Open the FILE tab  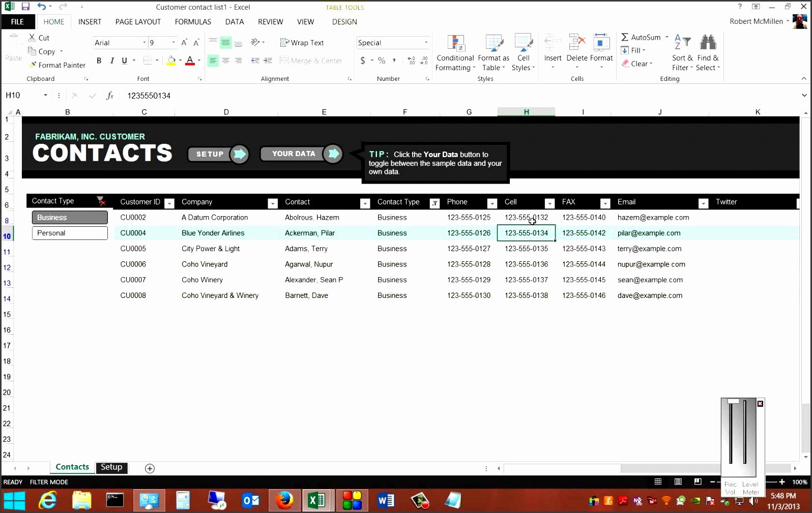tap(18, 22)
